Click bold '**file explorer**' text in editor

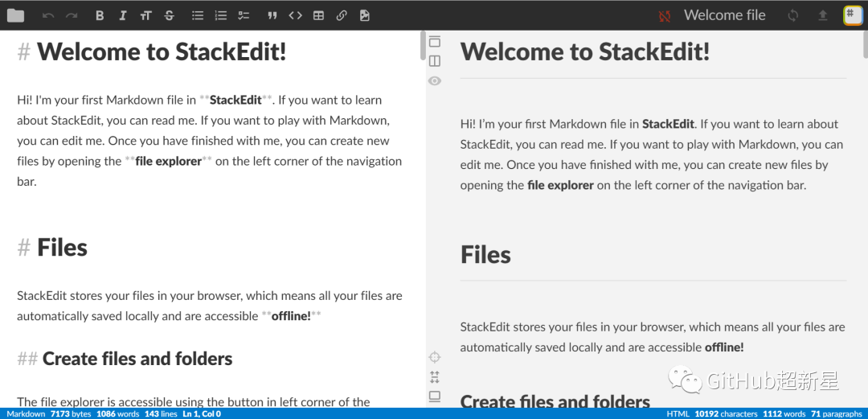click(x=168, y=162)
